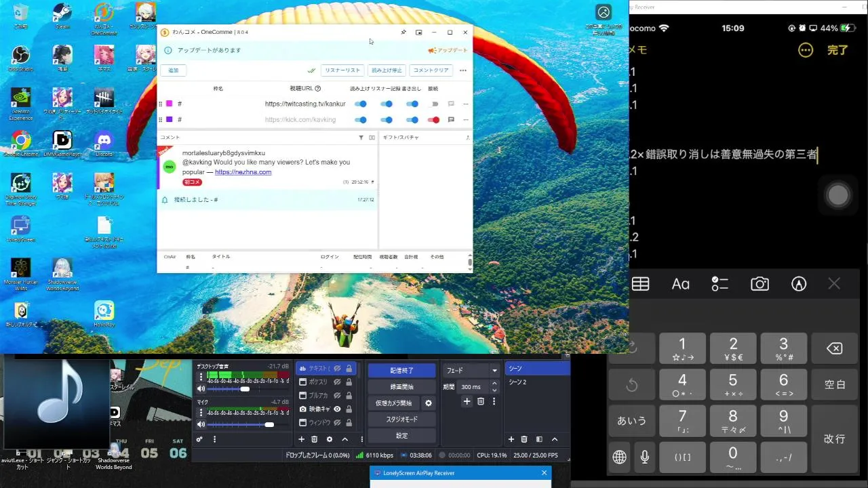Toggle 読み上げ for the twitcasting row
Screen dimensions: 868x488
pyautogui.click(x=361, y=104)
